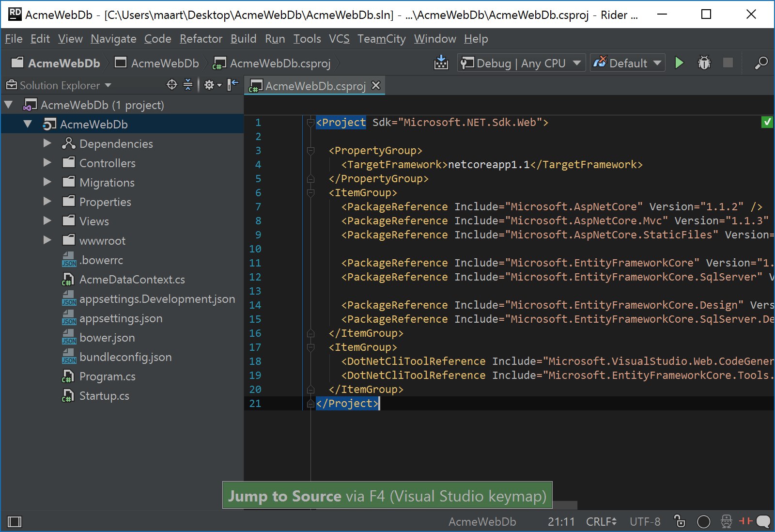775x532 pixels.
Task: Click the Rider RD logo icon
Action: (15, 14)
